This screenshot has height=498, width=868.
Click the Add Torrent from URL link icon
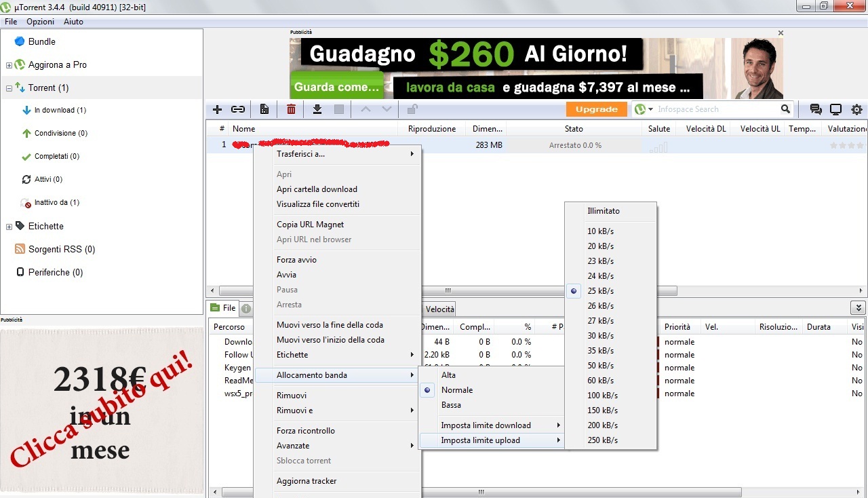pos(238,109)
